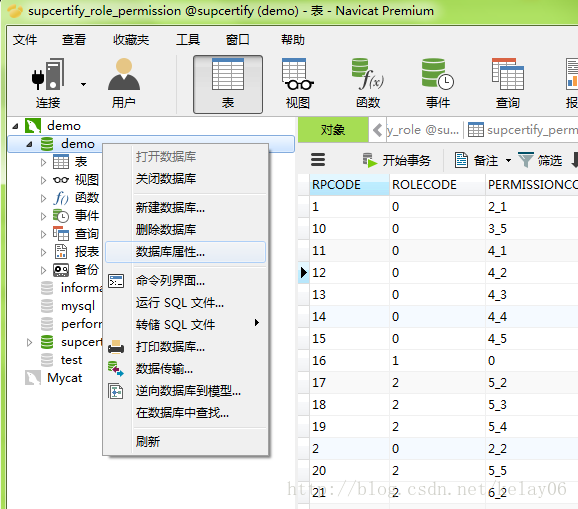Click the ROLECODE column header
This screenshot has width=578, height=509.
point(437,185)
